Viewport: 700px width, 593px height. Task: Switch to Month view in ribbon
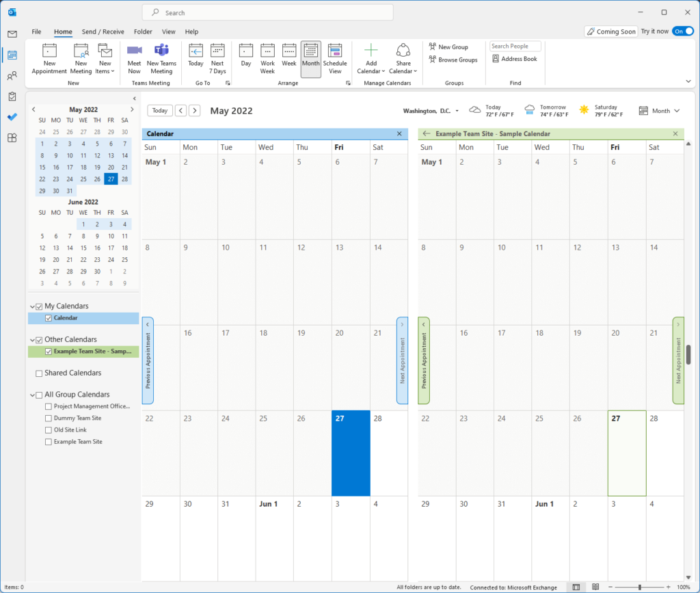click(311, 59)
